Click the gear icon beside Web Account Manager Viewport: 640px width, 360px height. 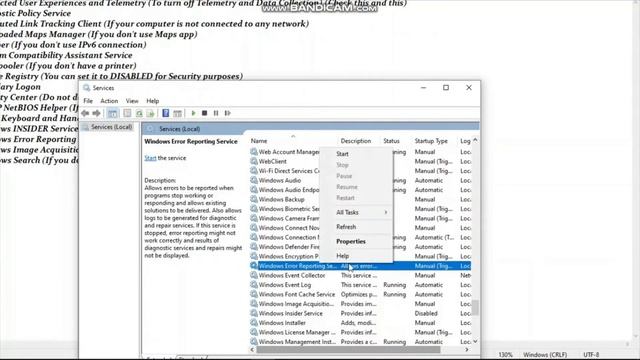254,152
